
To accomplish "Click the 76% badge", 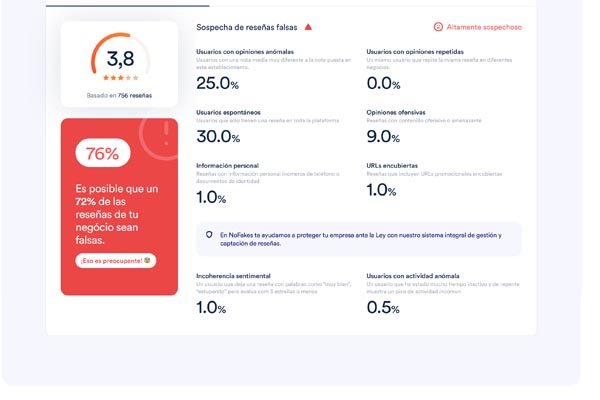I will coord(103,153).
